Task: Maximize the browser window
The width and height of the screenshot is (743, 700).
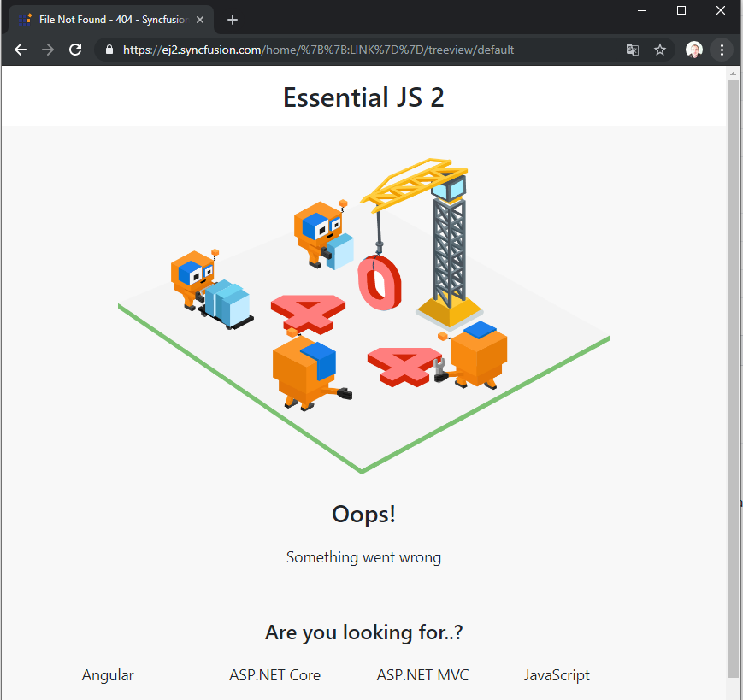Action: pos(681,10)
